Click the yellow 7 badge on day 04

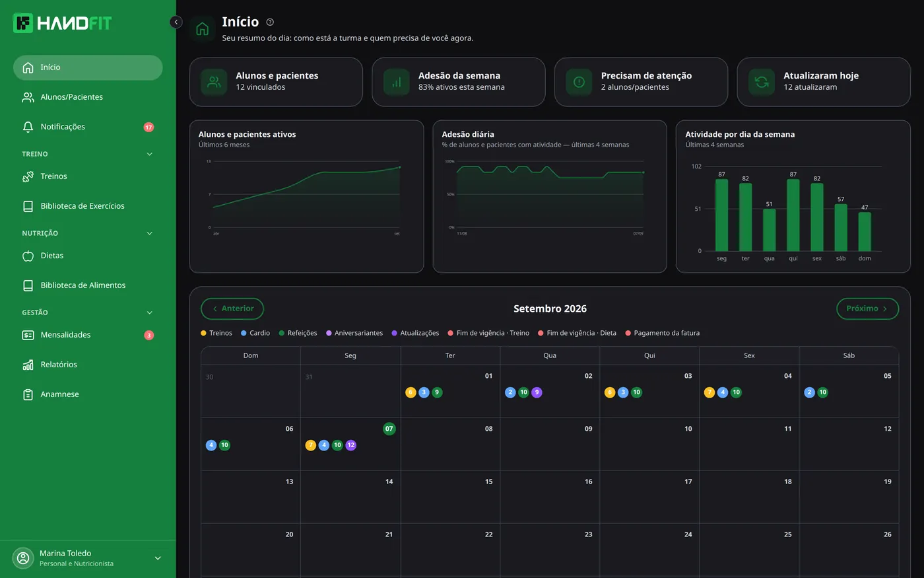click(x=709, y=392)
